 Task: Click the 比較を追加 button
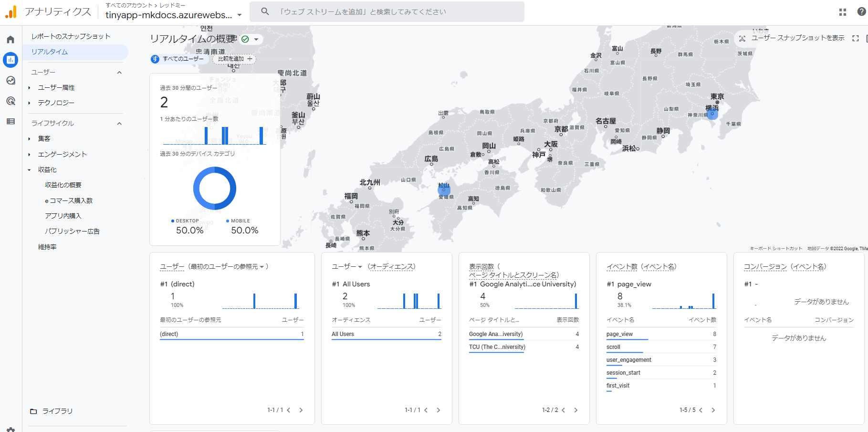point(234,59)
